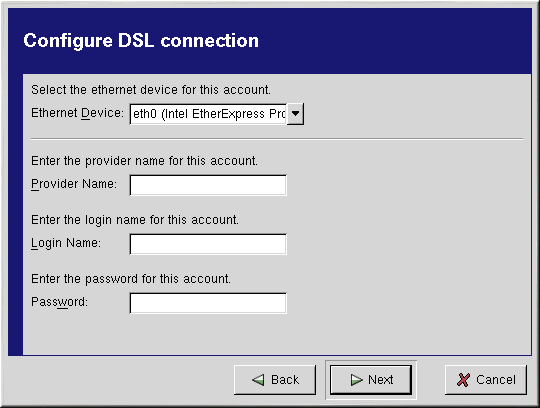This screenshot has height=408, width=540.
Task: Return to the previous page with Back
Action: 275,380
